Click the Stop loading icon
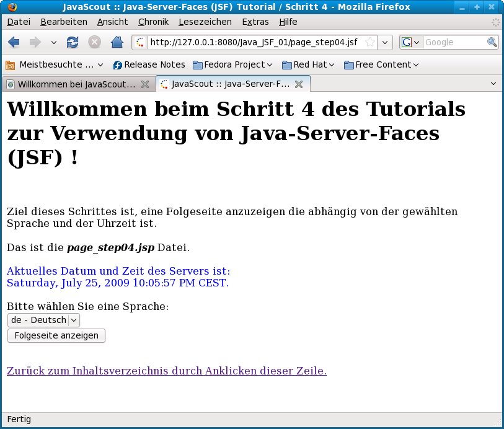This screenshot has height=429, width=504. pos(94,42)
